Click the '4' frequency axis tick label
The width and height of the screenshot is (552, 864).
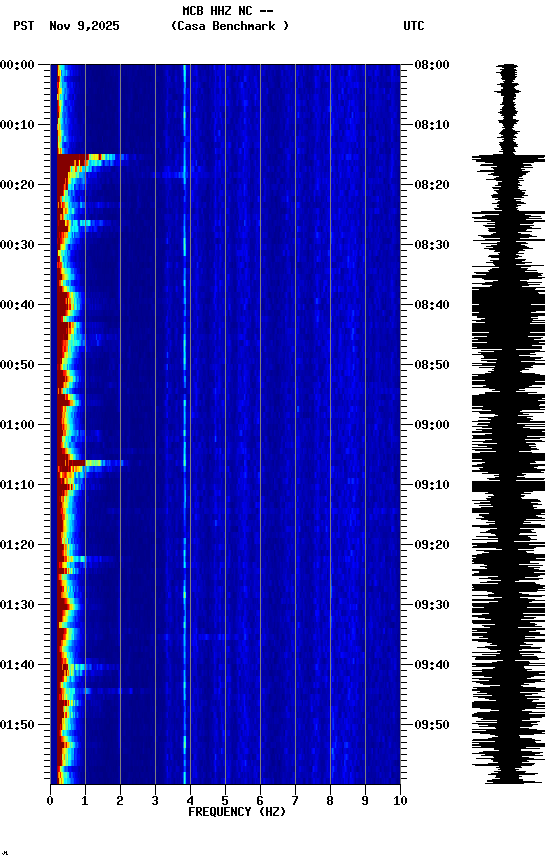pyautogui.click(x=190, y=801)
